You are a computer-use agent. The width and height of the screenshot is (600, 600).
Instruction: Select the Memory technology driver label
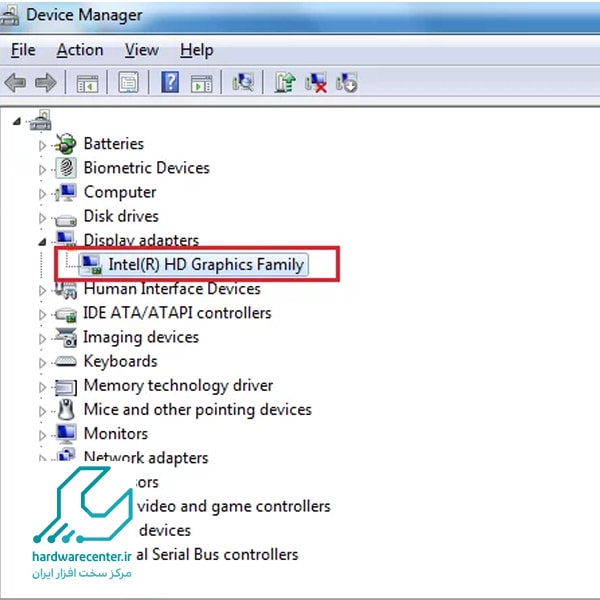[x=178, y=385]
